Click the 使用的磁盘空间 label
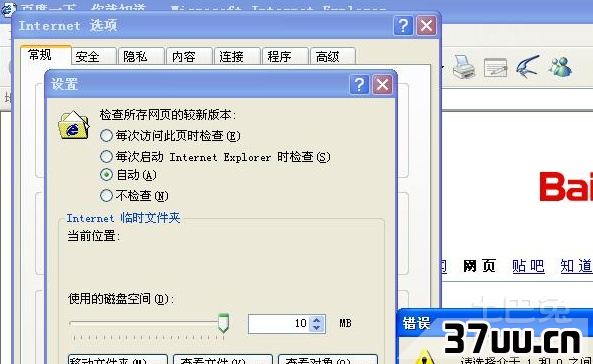593x364 pixels. [x=121, y=299]
